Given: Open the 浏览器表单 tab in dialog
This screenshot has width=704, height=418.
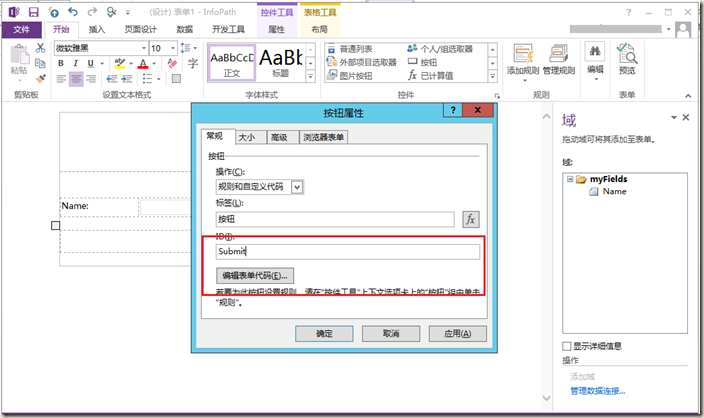Looking at the screenshot, I should point(323,137).
